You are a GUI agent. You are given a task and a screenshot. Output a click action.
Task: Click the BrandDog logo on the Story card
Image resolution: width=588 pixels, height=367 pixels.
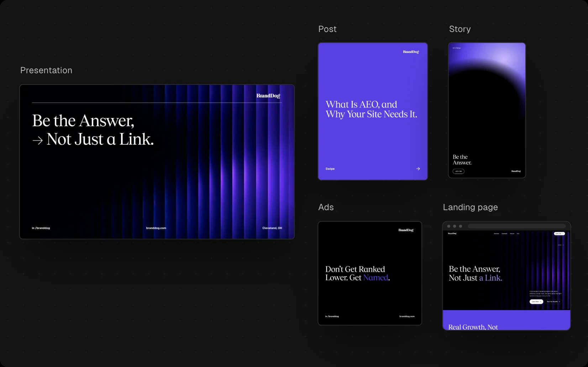pos(516,171)
